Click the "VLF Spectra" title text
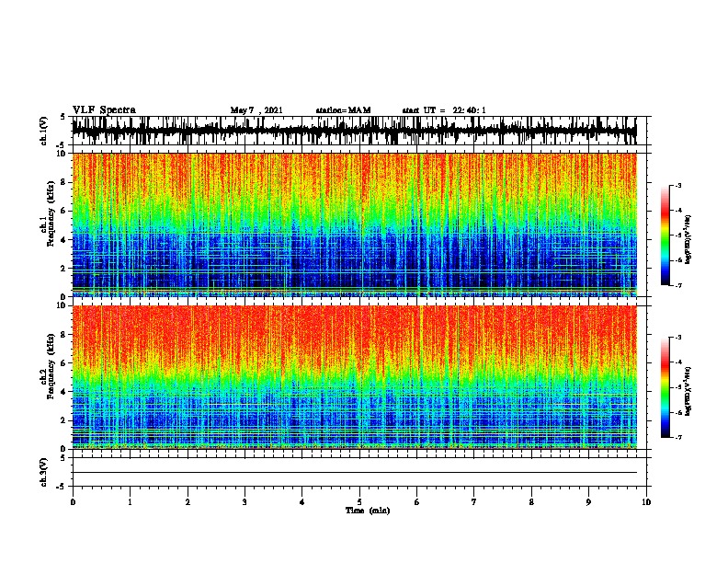 [104, 110]
